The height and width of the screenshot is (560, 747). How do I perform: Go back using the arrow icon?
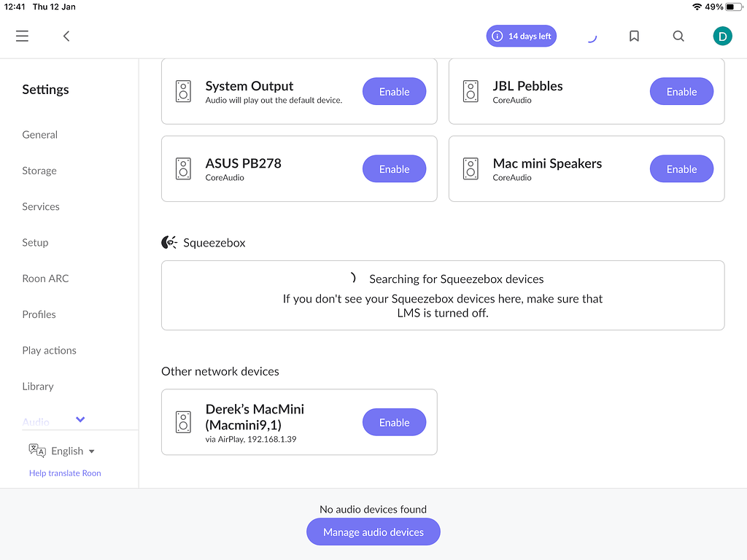coord(66,36)
